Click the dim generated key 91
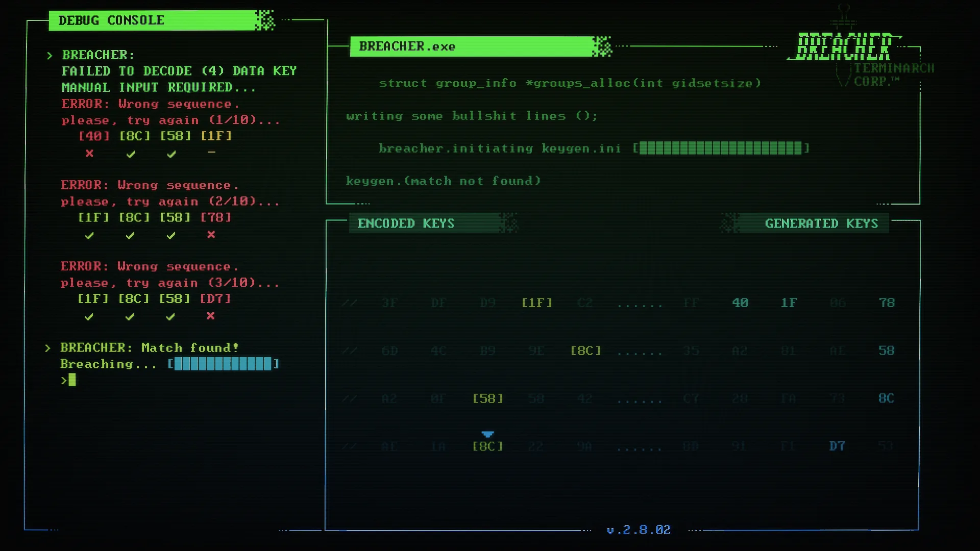 click(x=739, y=446)
